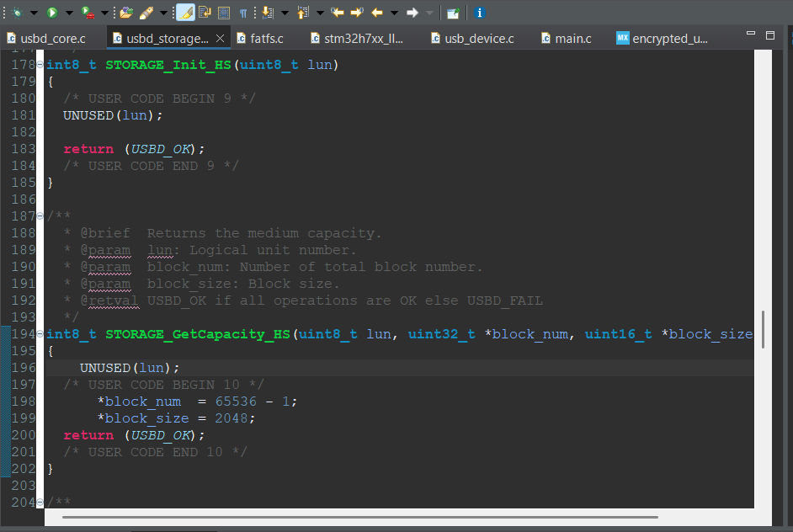Open the Debug configurations dropdown arrow
The width and height of the screenshot is (793, 532).
[x=34, y=13]
